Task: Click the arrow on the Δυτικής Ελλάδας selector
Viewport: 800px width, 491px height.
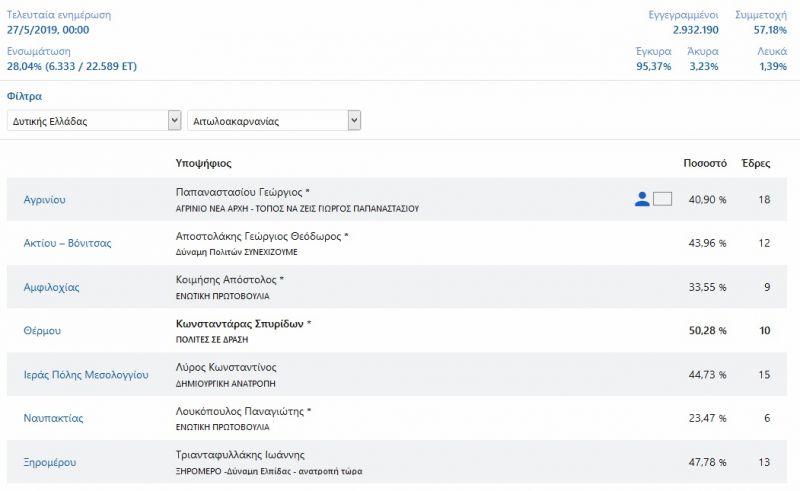Action: [174, 121]
